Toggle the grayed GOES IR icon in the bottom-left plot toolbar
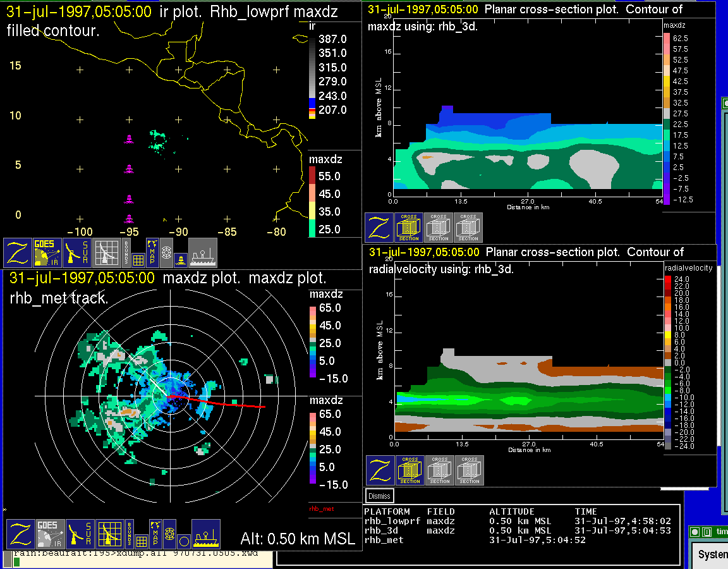This screenshot has width=728, height=569. [x=49, y=534]
